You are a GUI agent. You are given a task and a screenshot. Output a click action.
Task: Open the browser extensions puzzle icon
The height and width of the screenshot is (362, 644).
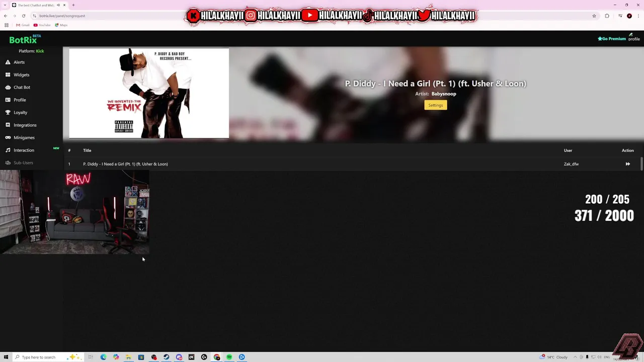pyautogui.click(x=607, y=16)
